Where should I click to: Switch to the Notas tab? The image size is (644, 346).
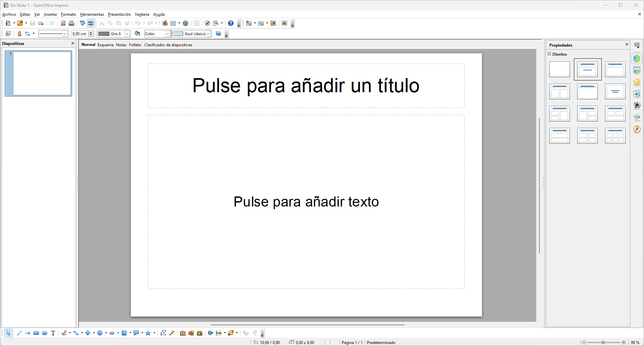pyautogui.click(x=121, y=45)
